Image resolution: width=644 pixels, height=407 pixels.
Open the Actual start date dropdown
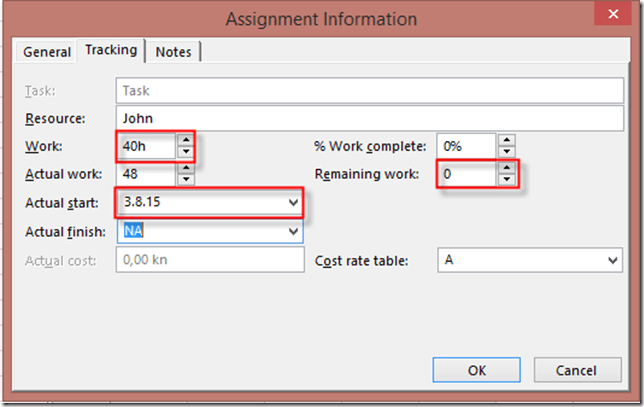292,203
